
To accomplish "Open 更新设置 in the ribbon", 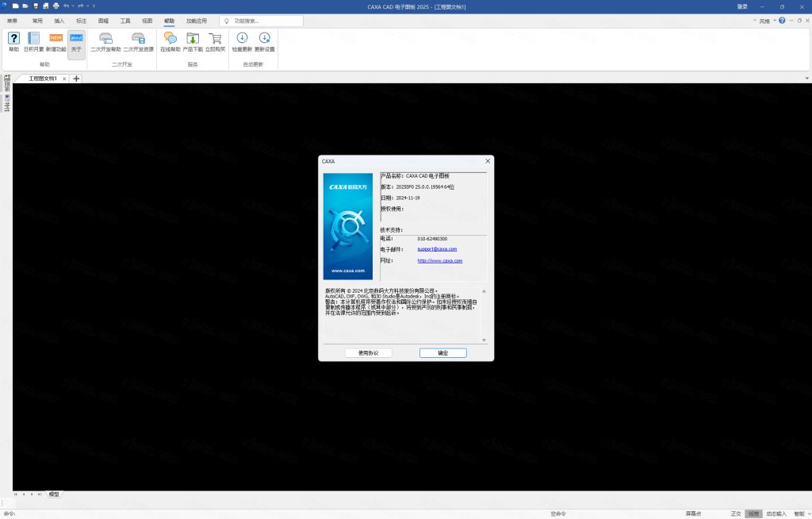I will pos(264,38).
